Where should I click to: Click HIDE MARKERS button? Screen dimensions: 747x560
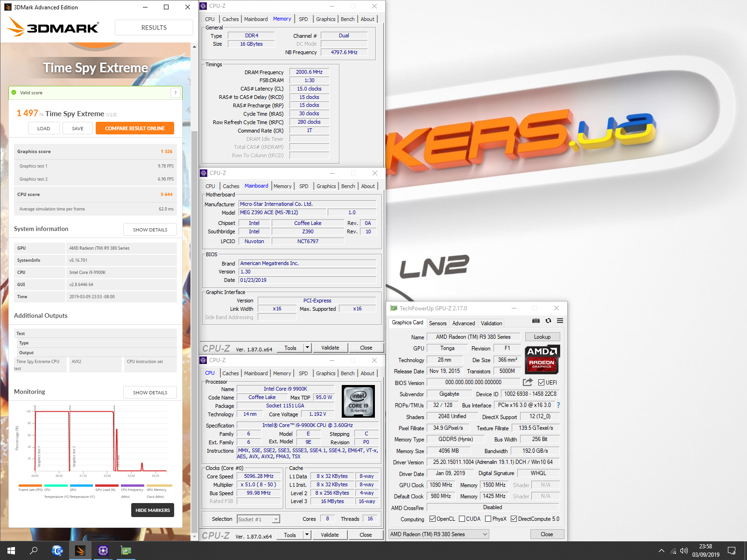[153, 510]
